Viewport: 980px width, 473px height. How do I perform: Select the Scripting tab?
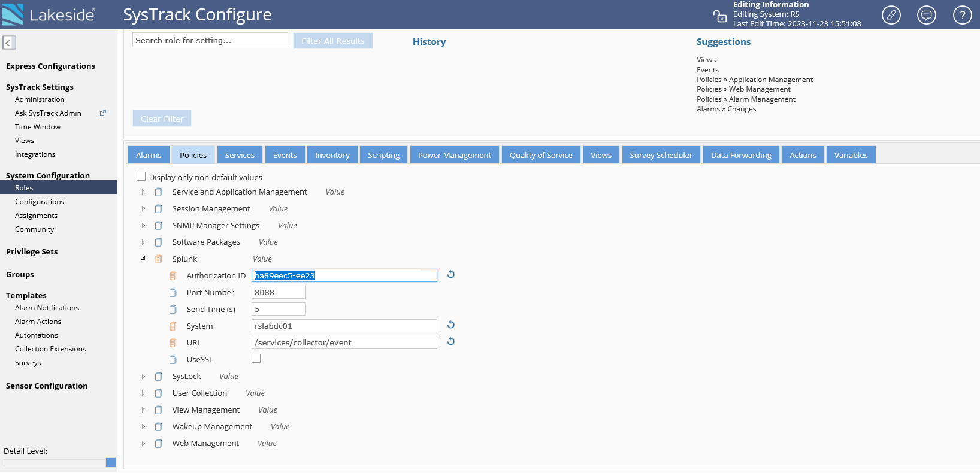pyautogui.click(x=384, y=155)
